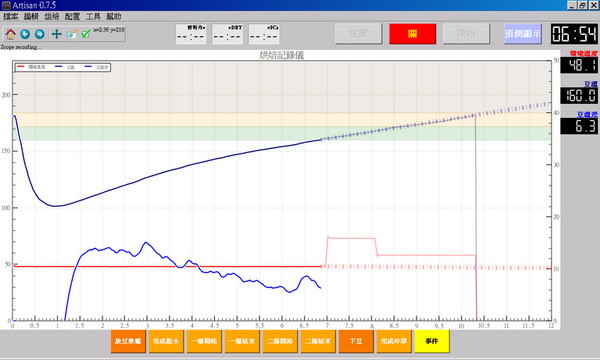This screenshot has height=360, width=600.
Task: Open the 配置 menu
Action: click(72, 16)
